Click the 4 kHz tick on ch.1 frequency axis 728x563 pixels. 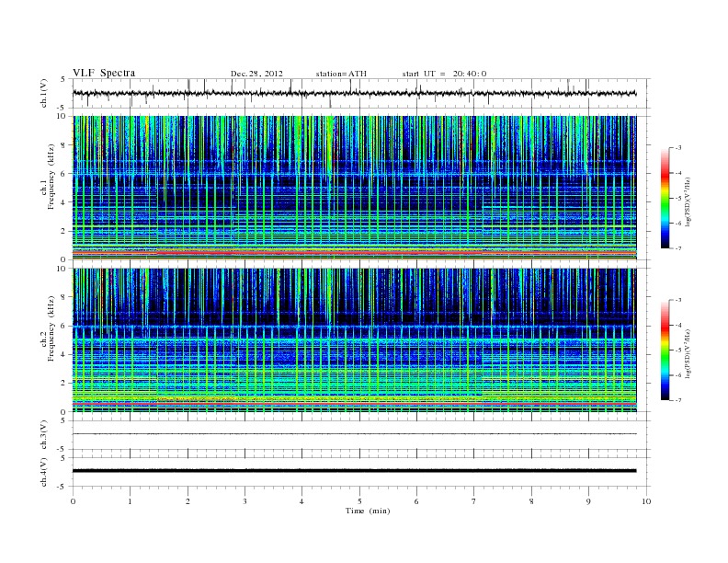point(63,202)
